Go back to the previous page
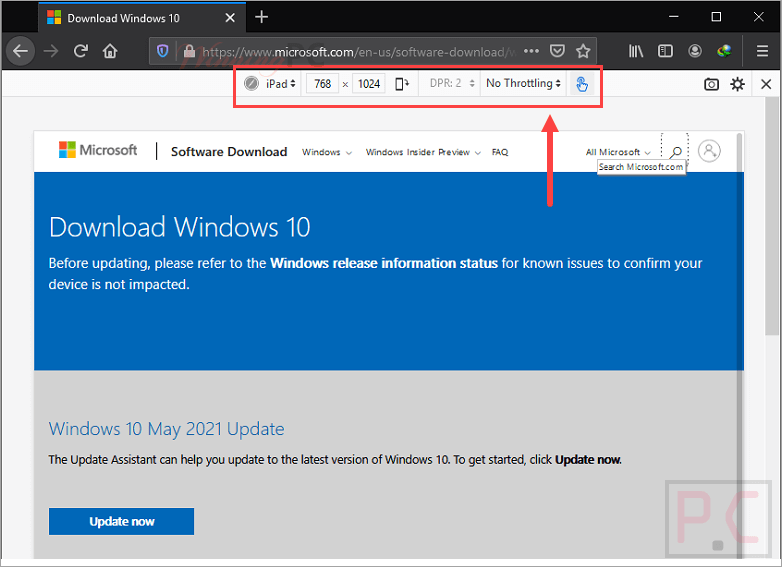Viewport: 782px width, 567px height. pyautogui.click(x=20, y=51)
